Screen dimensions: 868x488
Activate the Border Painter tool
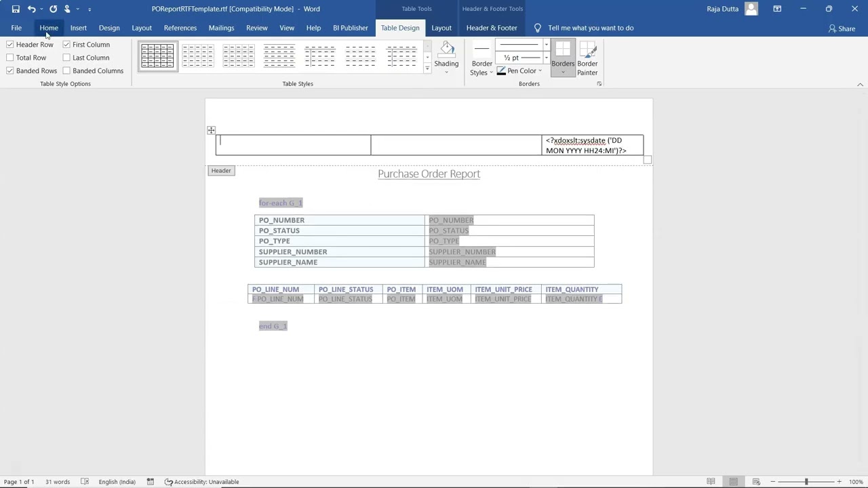pyautogui.click(x=587, y=58)
